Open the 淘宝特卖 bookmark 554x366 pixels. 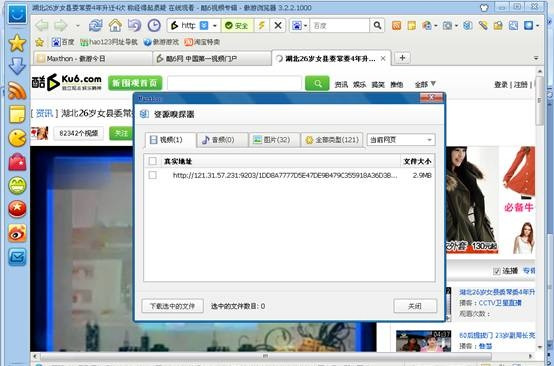pyautogui.click(x=202, y=42)
